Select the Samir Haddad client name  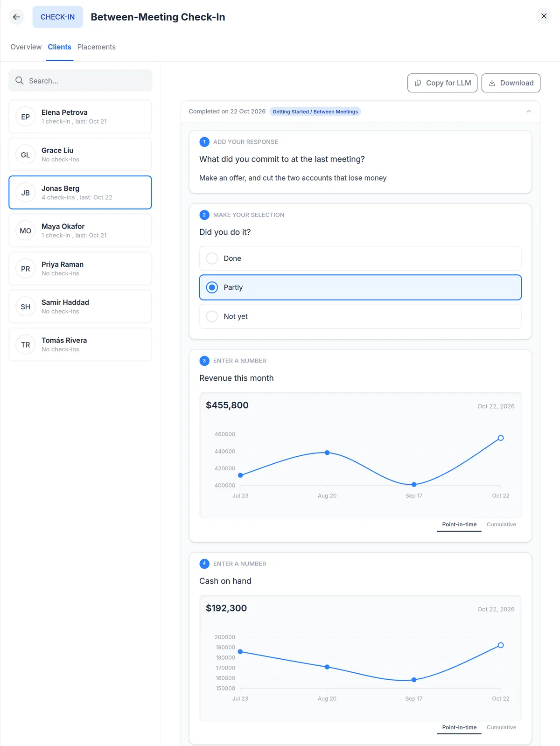click(65, 302)
